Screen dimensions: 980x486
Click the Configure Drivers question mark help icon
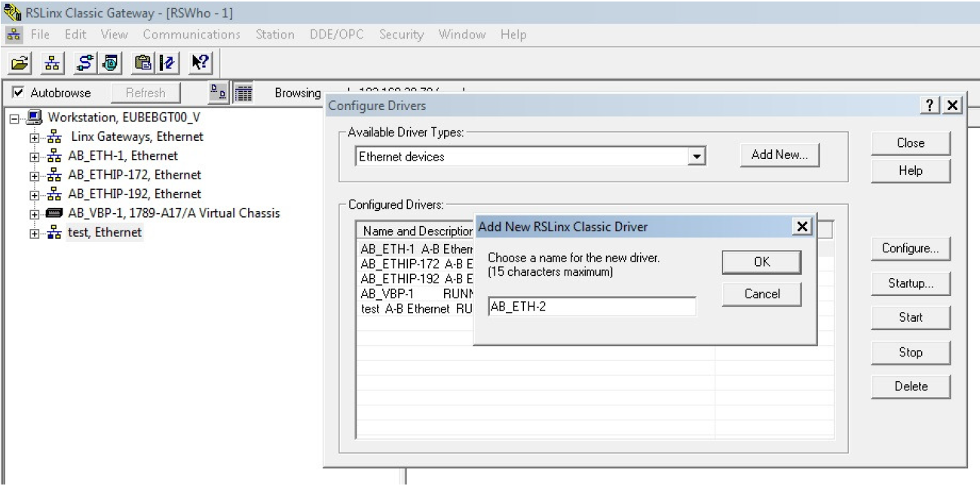[930, 105]
